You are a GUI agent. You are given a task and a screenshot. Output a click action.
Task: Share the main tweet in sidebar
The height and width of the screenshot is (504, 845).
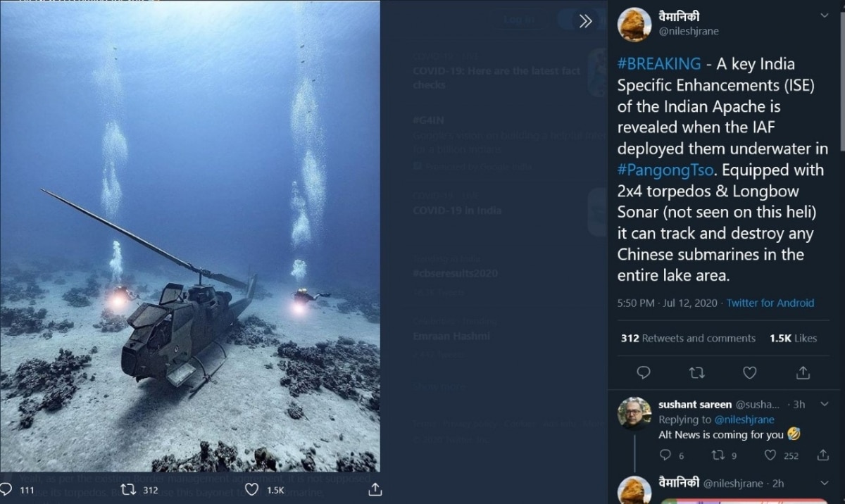point(803,372)
